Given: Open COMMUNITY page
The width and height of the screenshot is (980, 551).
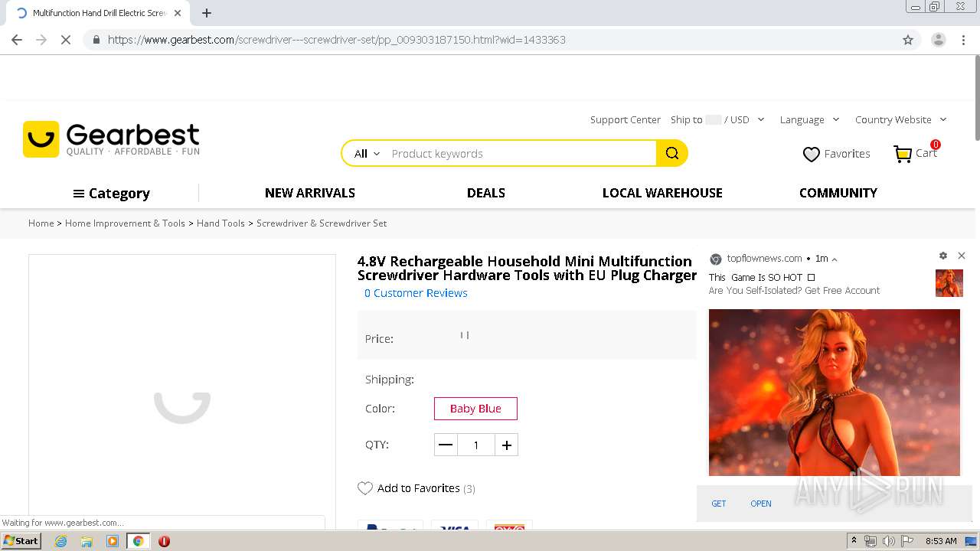Looking at the screenshot, I should pyautogui.click(x=838, y=193).
